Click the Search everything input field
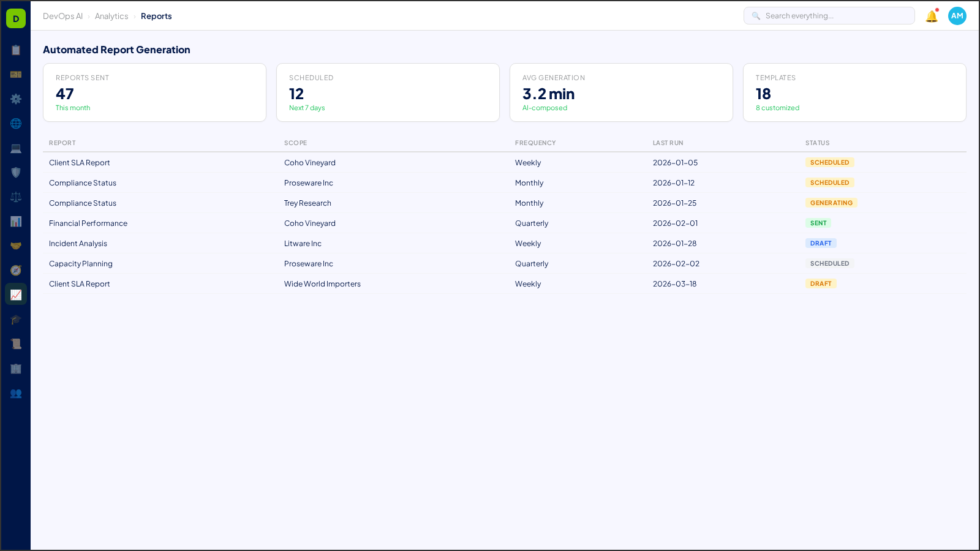Viewport: 980px width, 551px height. (x=829, y=16)
